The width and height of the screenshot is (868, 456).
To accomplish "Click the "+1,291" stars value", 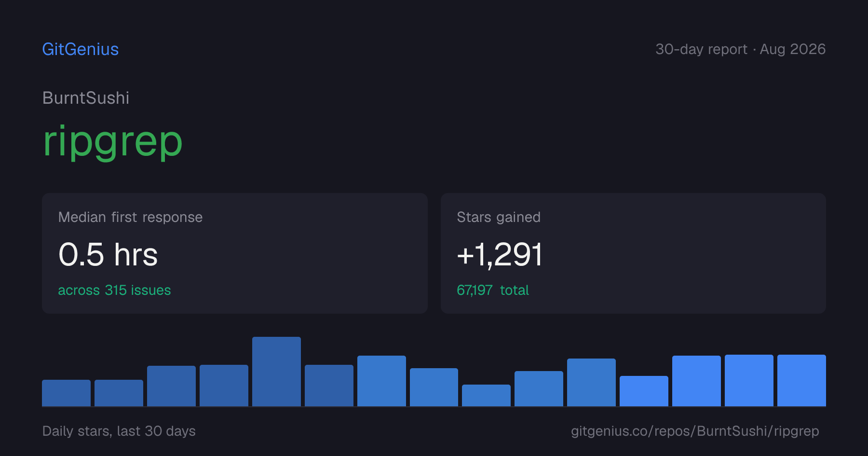I will 500,254.
